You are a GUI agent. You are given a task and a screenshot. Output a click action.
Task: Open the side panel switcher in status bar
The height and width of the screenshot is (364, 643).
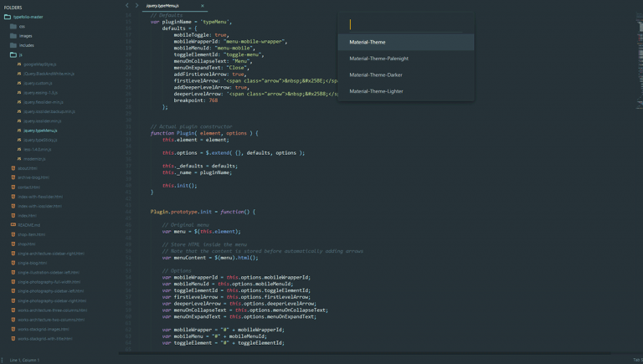coord(4,360)
